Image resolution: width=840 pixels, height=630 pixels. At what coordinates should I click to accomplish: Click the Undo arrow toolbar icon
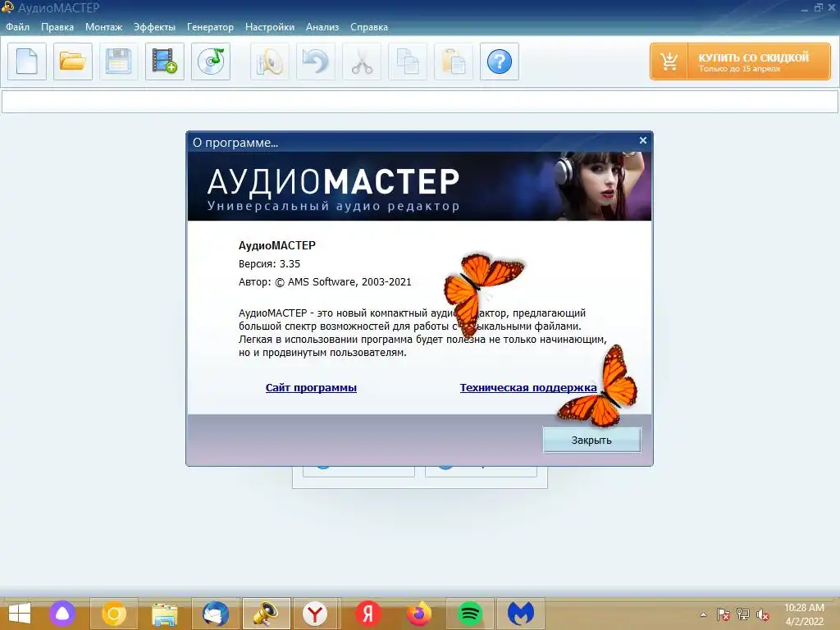pos(316,62)
